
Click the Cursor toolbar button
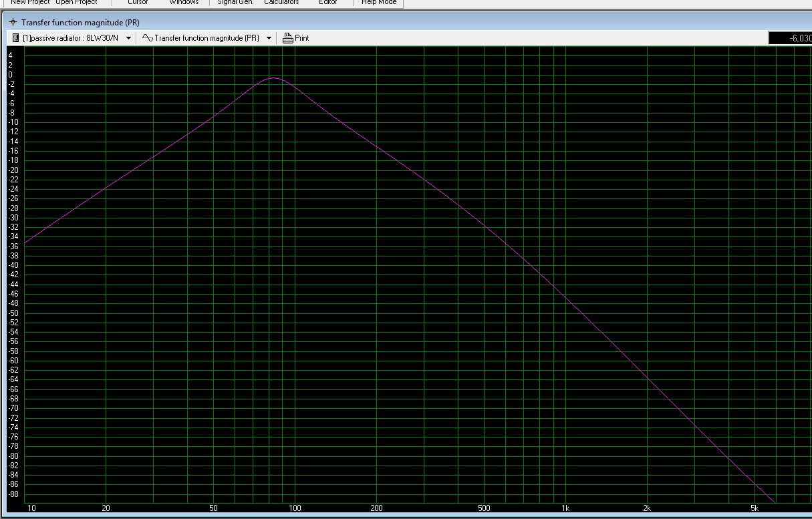138,2
